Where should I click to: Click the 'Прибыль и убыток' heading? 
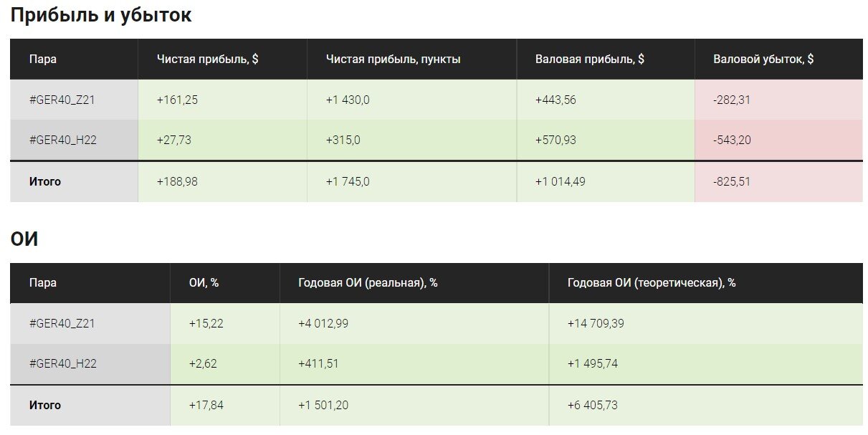(101, 15)
